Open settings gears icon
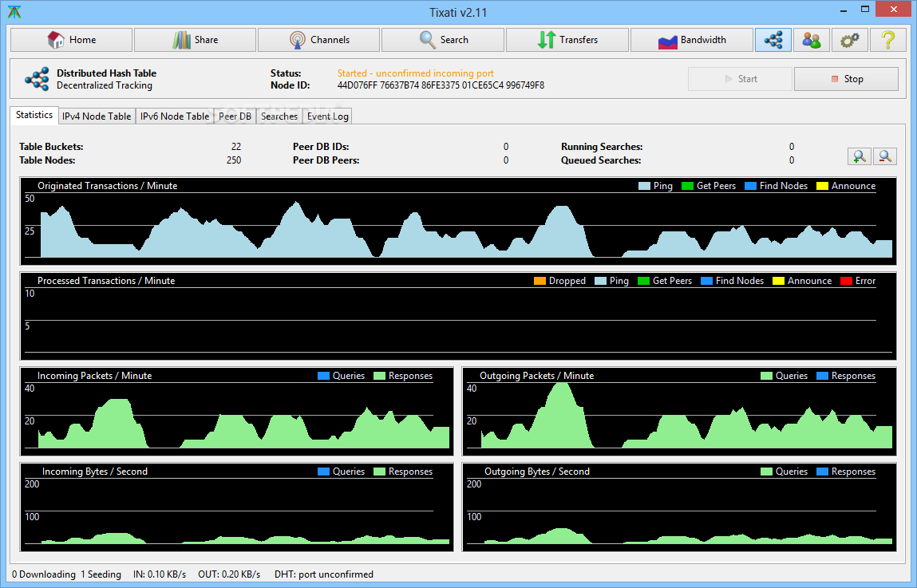Image resolution: width=917 pixels, height=588 pixels. click(849, 40)
